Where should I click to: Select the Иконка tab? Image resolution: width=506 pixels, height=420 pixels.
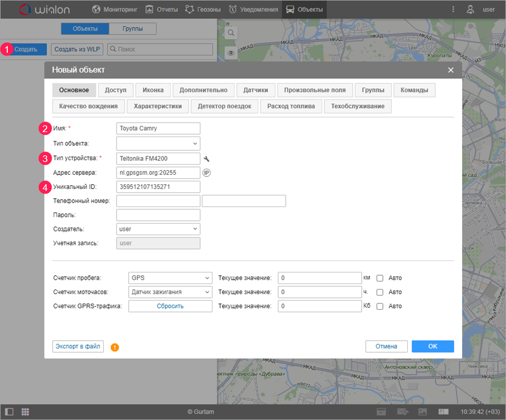pyautogui.click(x=153, y=90)
